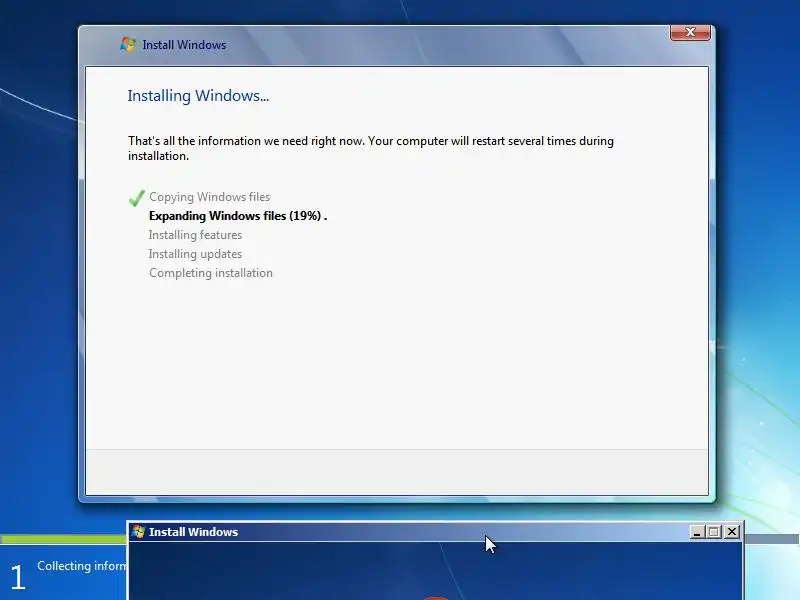Image resolution: width=800 pixels, height=600 pixels.
Task: Click the green setup progress bar at bottom
Action: pos(63,539)
